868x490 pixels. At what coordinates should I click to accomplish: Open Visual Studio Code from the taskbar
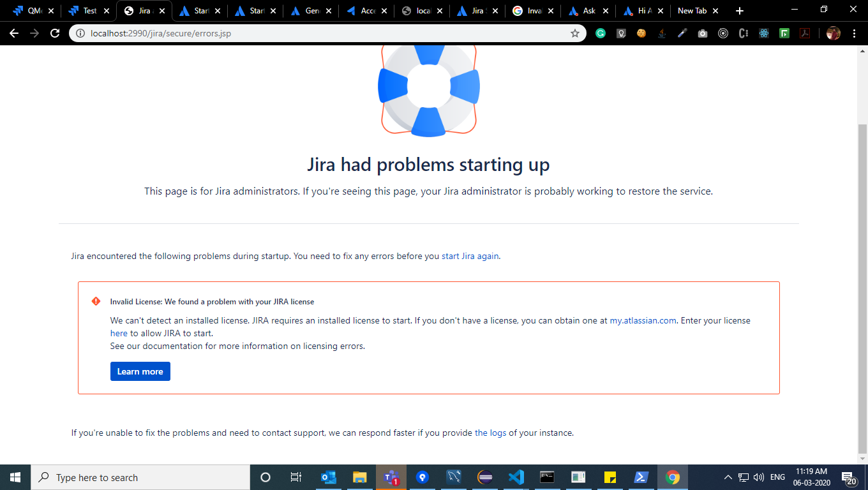pos(516,477)
